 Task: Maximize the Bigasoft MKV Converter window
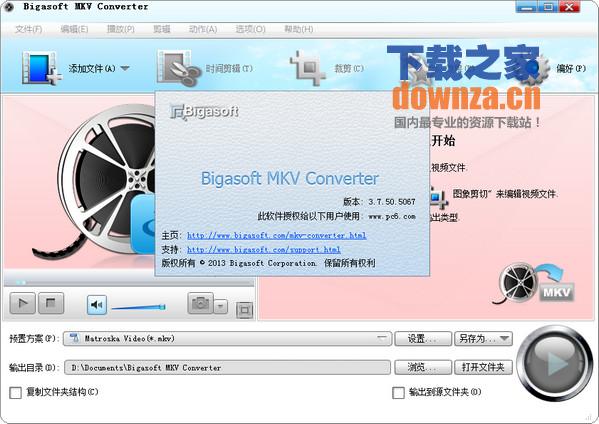pos(548,6)
